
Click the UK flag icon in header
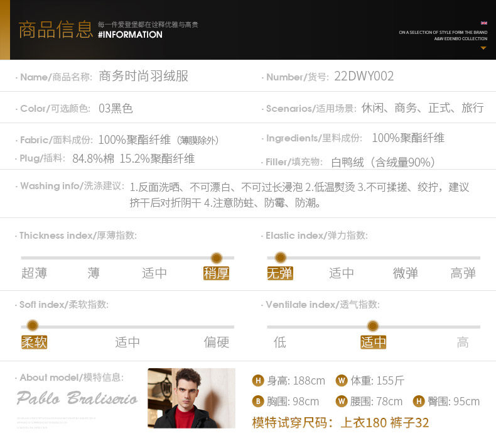pos(483,23)
